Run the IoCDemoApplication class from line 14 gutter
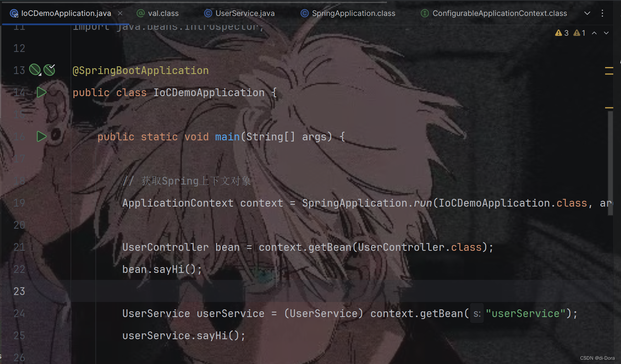Image resolution: width=621 pixels, height=364 pixels. [41, 92]
